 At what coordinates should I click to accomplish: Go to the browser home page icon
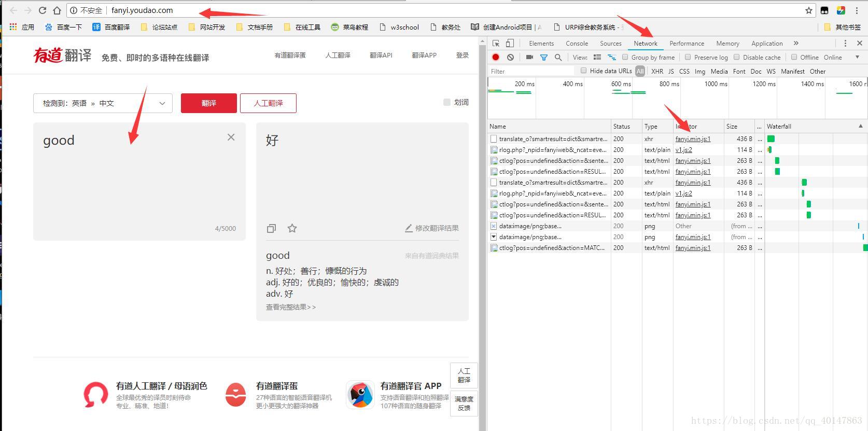(57, 10)
